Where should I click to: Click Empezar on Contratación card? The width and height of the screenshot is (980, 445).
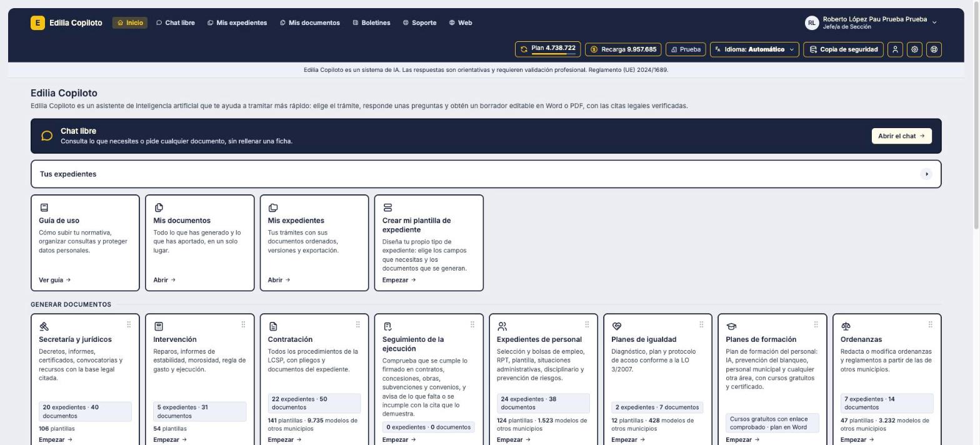click(284, 440)
